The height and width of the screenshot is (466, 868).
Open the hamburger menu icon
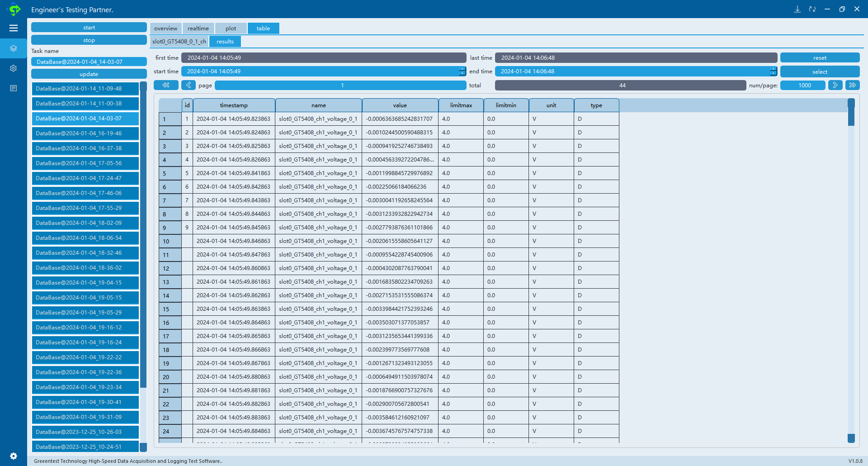coord(14,28)
